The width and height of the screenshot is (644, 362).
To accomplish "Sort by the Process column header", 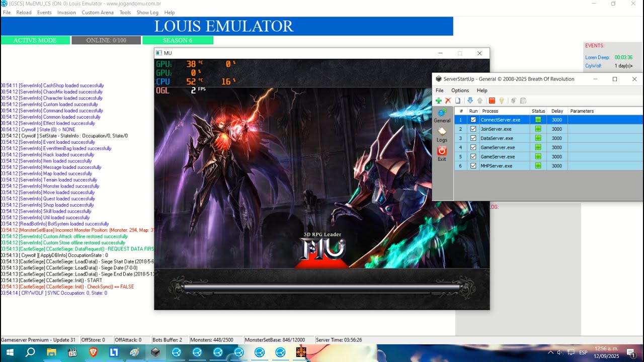I will pos(504,111).
